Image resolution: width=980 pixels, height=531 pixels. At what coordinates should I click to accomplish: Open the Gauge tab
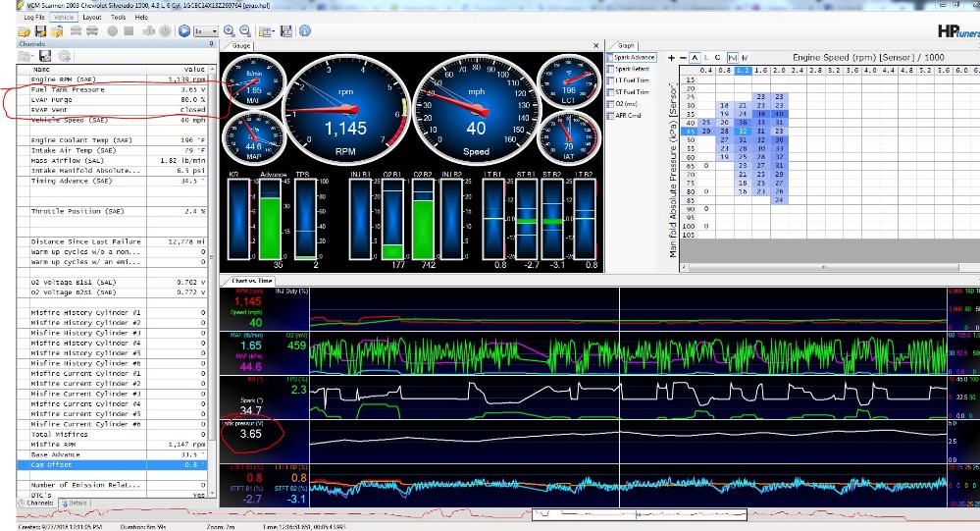click(x=241, y=45)
